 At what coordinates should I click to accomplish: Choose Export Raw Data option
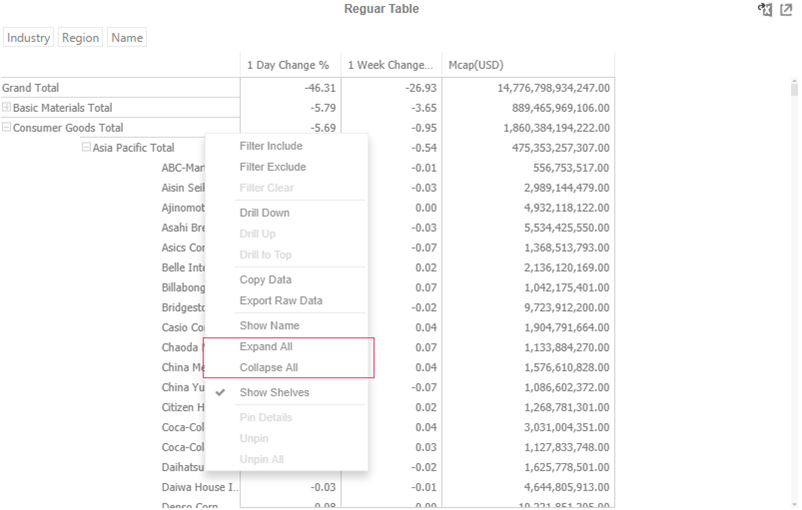(280, 301)
